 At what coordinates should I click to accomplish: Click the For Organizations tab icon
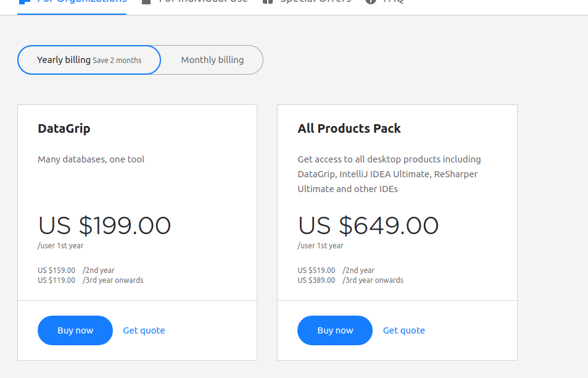pyautogui.click(x=24, y=2)
